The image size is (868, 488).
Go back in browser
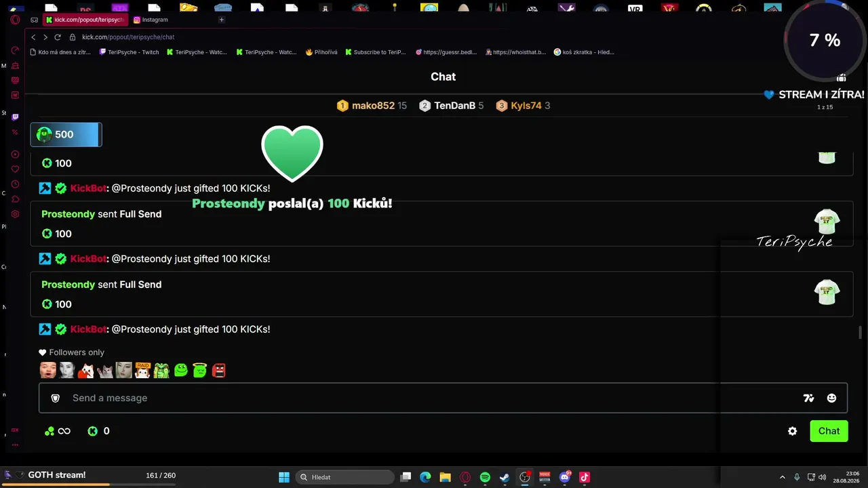point(33,37)
